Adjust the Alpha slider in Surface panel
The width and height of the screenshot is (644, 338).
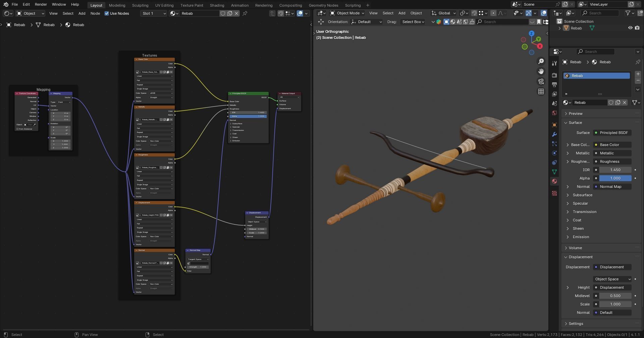pos(615,178)
